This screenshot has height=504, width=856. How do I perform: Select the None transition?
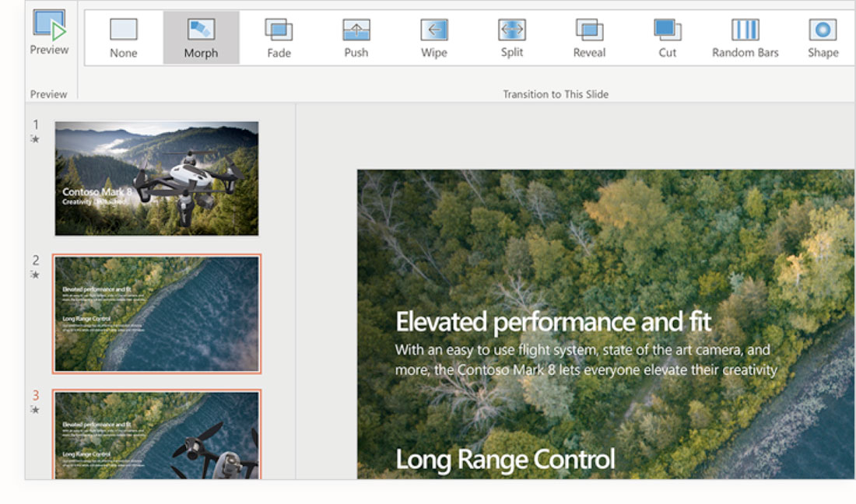pos(124,37)
